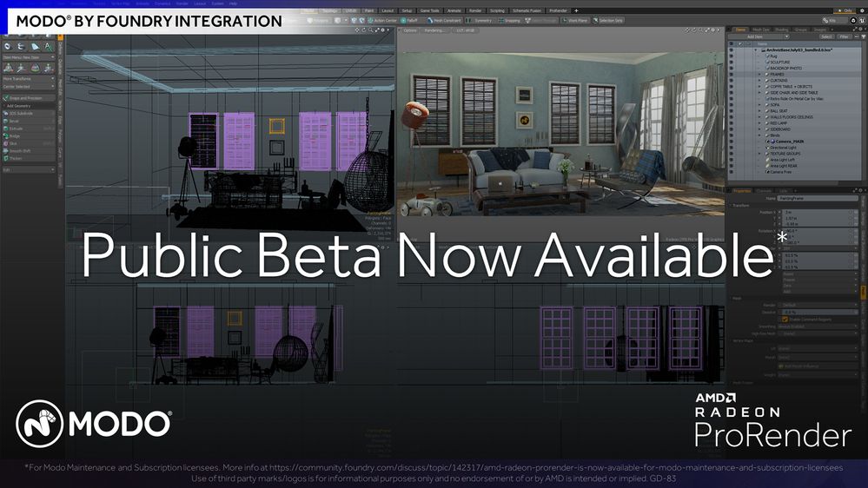868x488 pixels.
Task: Collapse the scene file root item
Action: coord(755,49)
